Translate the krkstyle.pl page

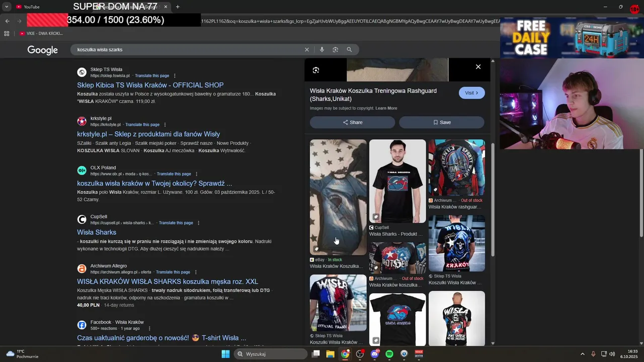(142, 125)
